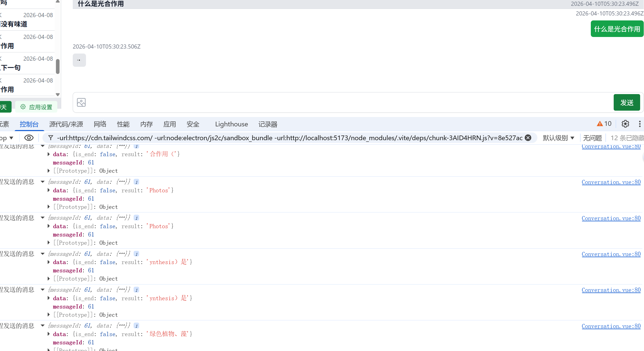The width and height of the screenshot is (644, 351).
Task: Expand data property with result '合作用（'
Action: pyautogui.click(x=49, y=154)
